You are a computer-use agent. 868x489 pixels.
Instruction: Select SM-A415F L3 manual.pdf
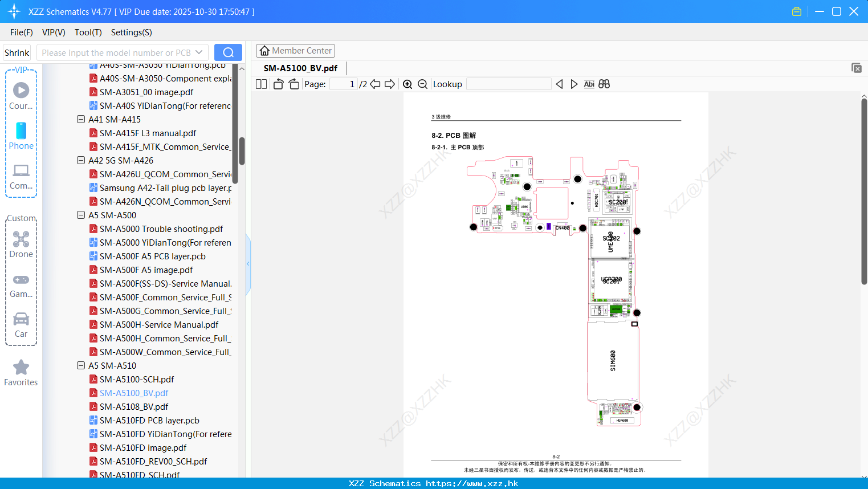148,133
